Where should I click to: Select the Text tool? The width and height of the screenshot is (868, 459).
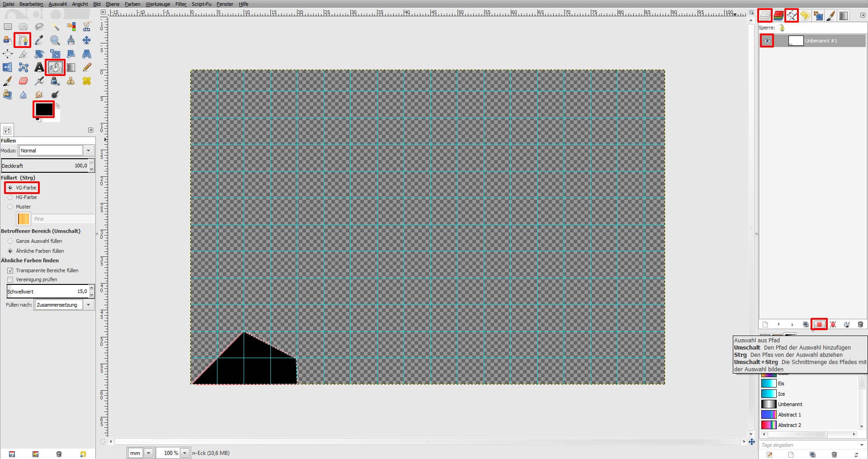[39, 67]
